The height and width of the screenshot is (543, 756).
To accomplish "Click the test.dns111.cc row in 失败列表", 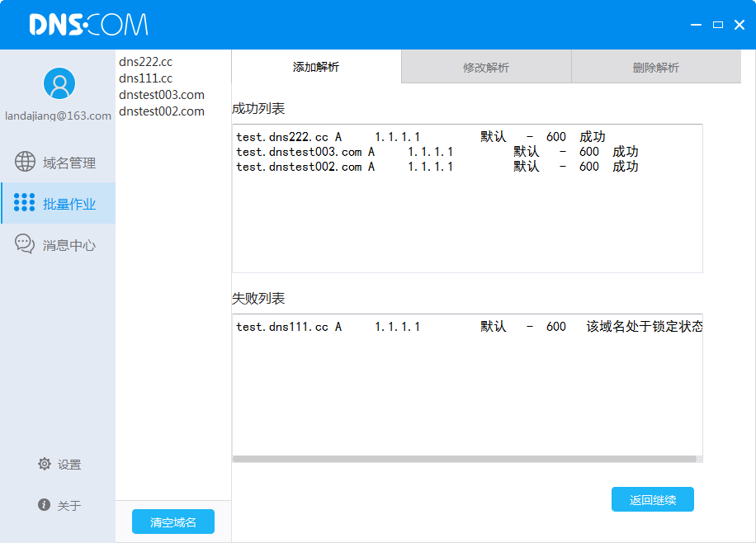I will 469,327.
